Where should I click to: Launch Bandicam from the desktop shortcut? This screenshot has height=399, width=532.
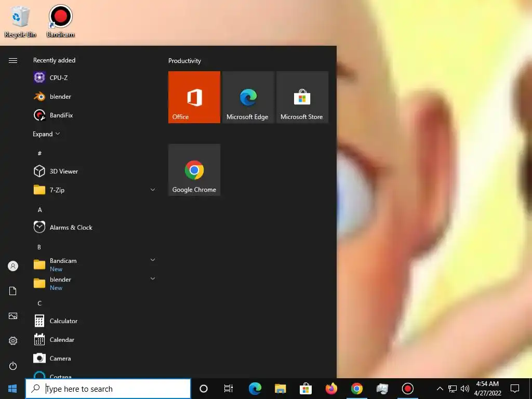coord(60,21)
